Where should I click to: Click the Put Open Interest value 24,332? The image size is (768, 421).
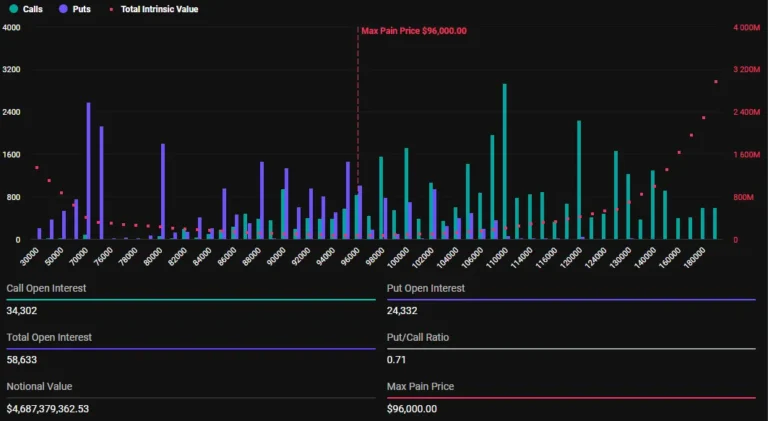tap(402, 310)
